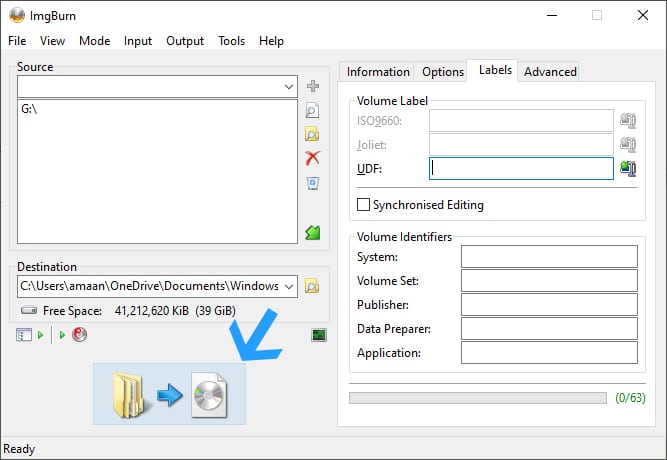This screenshot has height=460, width=667.
Task: Open the Mode menu
Action: click(x=94, y=41)
